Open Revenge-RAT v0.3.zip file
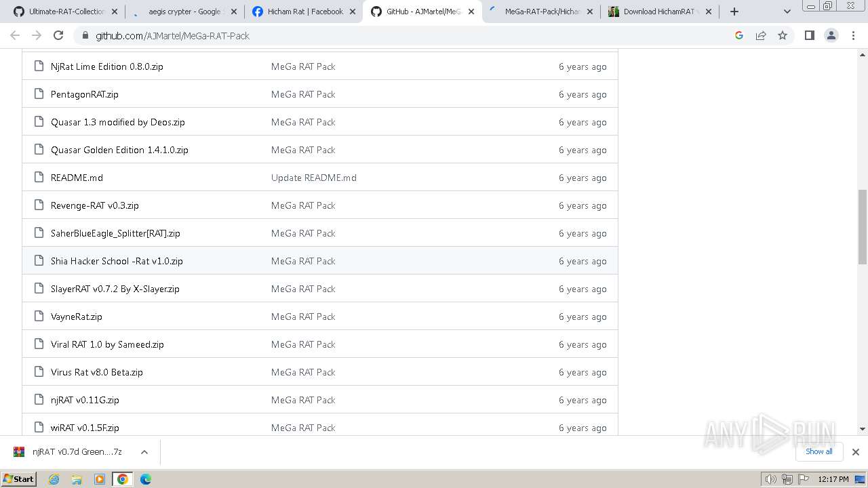This screenshot has height=488, width=868. click(x=94, y=205)
